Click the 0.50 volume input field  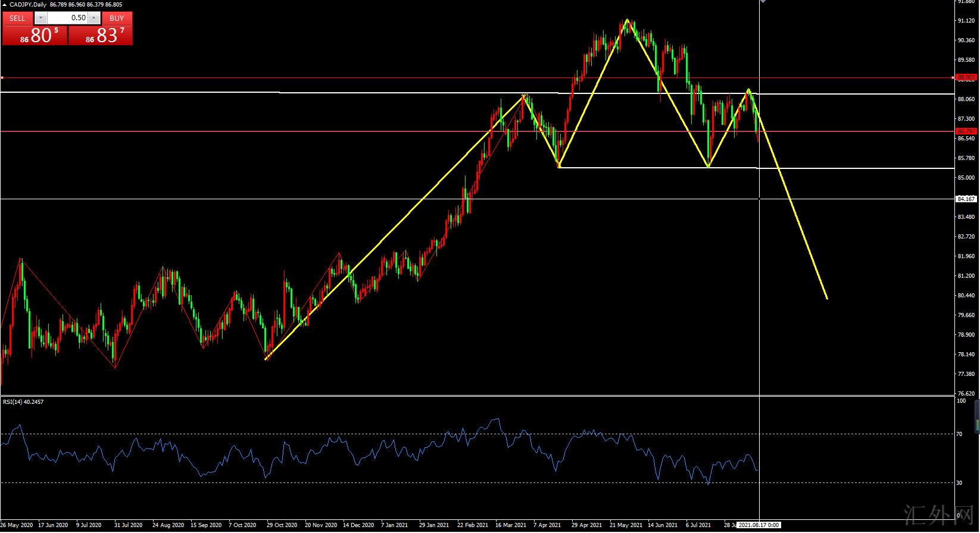coord(68,18)
